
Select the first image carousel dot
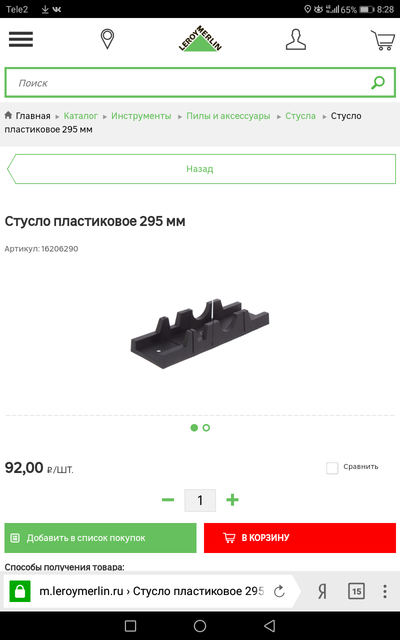194,428
